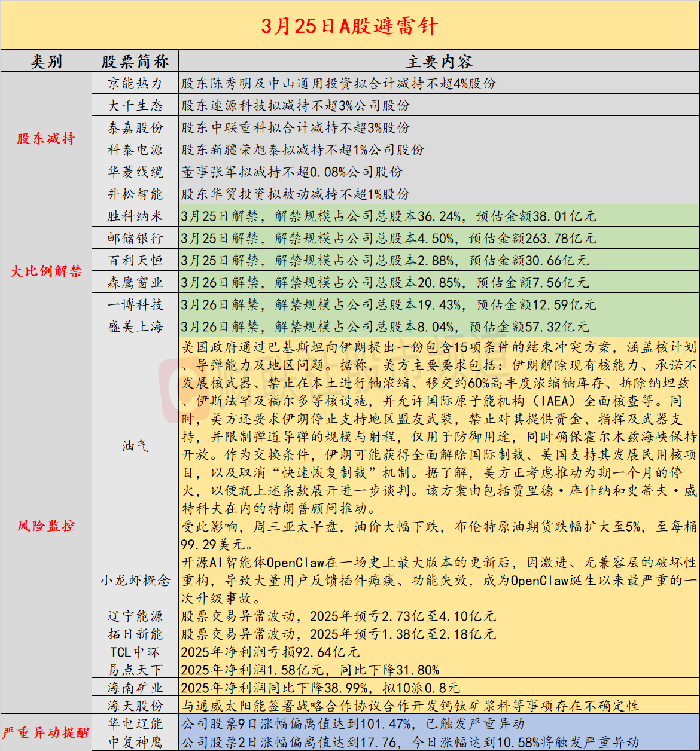
Task: Select stock name '科泰电源'
Action: [x=135, y=150]
